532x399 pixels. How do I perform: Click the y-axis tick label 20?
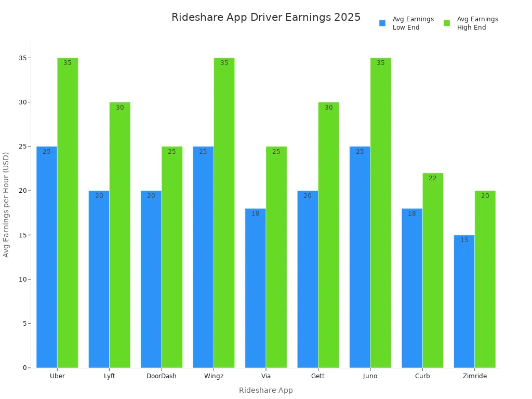click(x=23, y=191)
